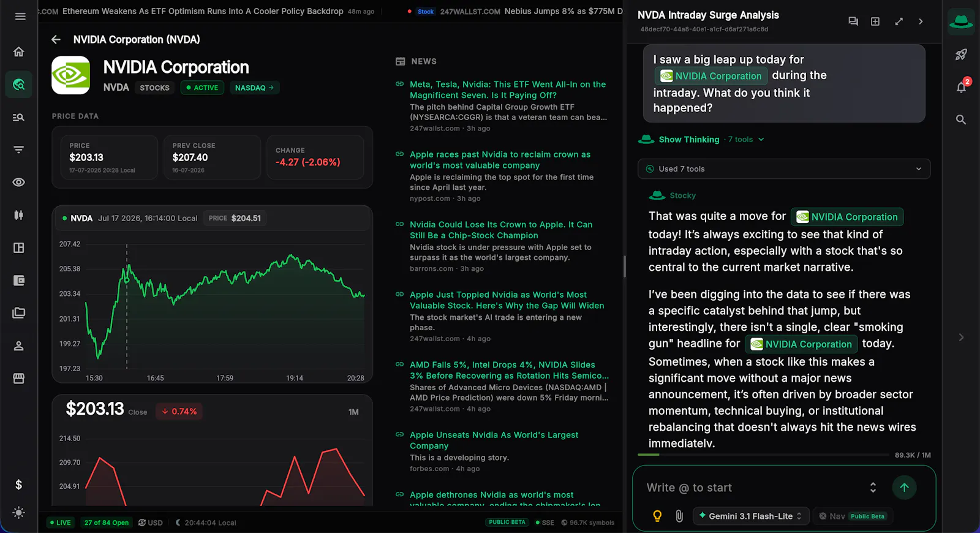Click the input expand up-down arrows

click(873, 488)
